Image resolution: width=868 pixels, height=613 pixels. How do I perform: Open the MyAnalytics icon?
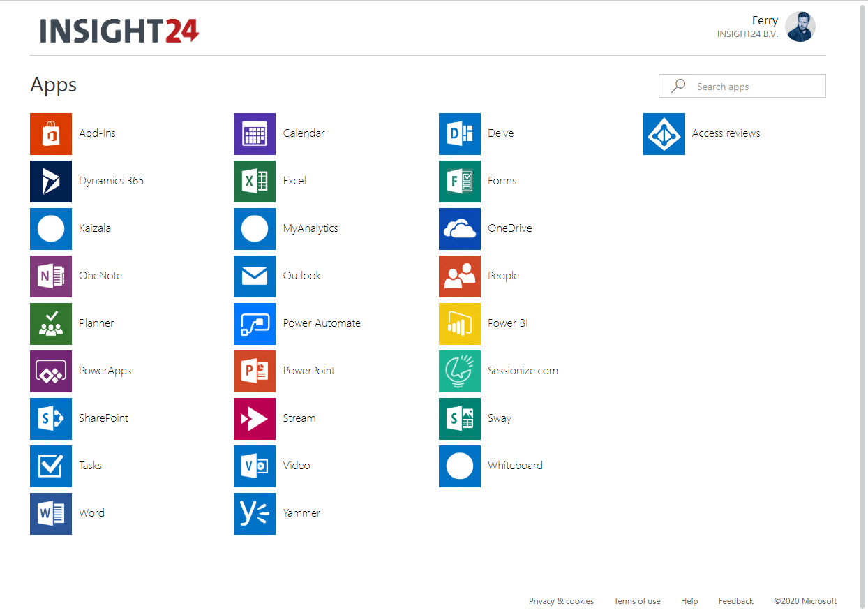tap(255, 229)
